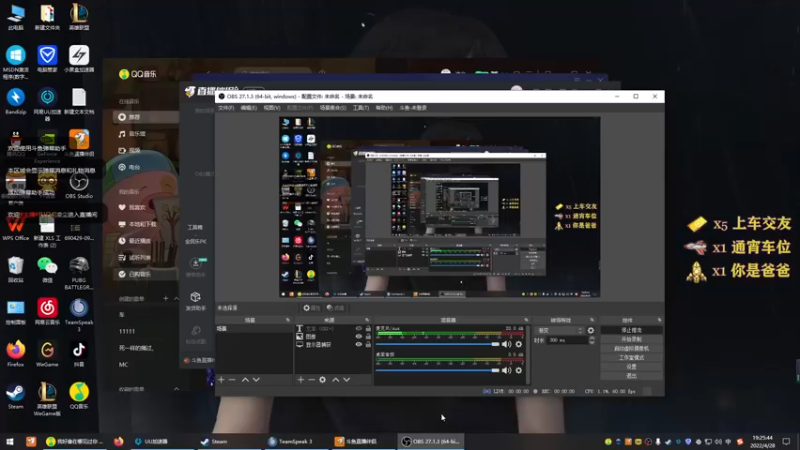Screen dimensions: 800x450
Task: Open TeamSpeak 3 desktop icon
Action: click(x=79, y=315)
